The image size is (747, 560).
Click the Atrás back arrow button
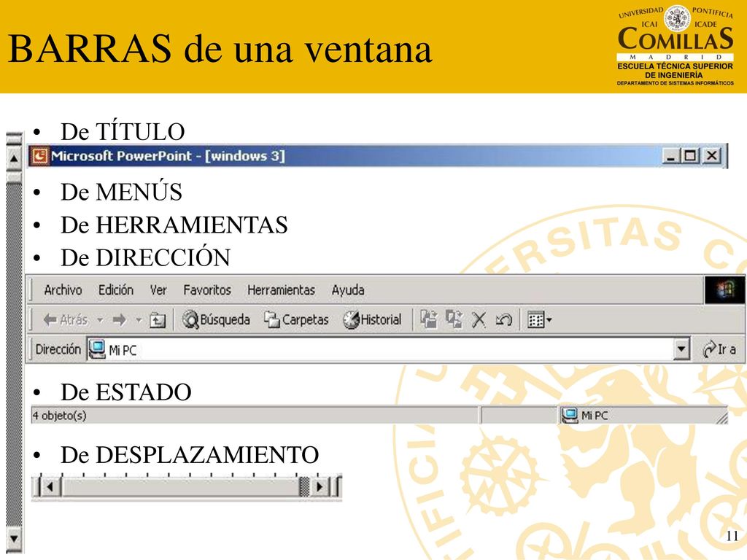[65, 319]
